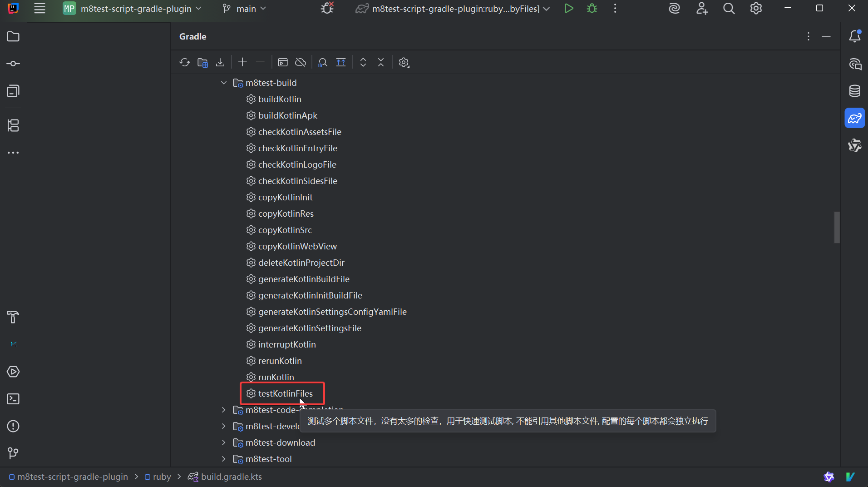Debug the current run configuration
This screenshot has width=868, height=487.
(592, 9)
